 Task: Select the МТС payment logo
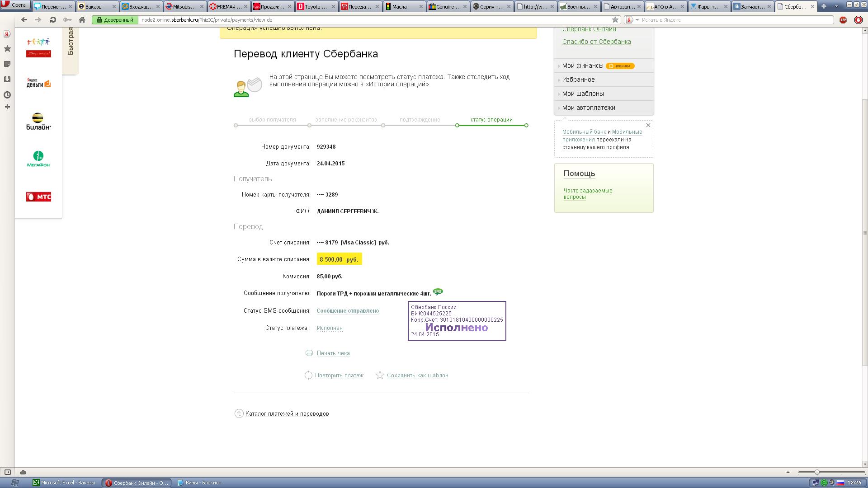pyautogui.click(x=38, y=197)
